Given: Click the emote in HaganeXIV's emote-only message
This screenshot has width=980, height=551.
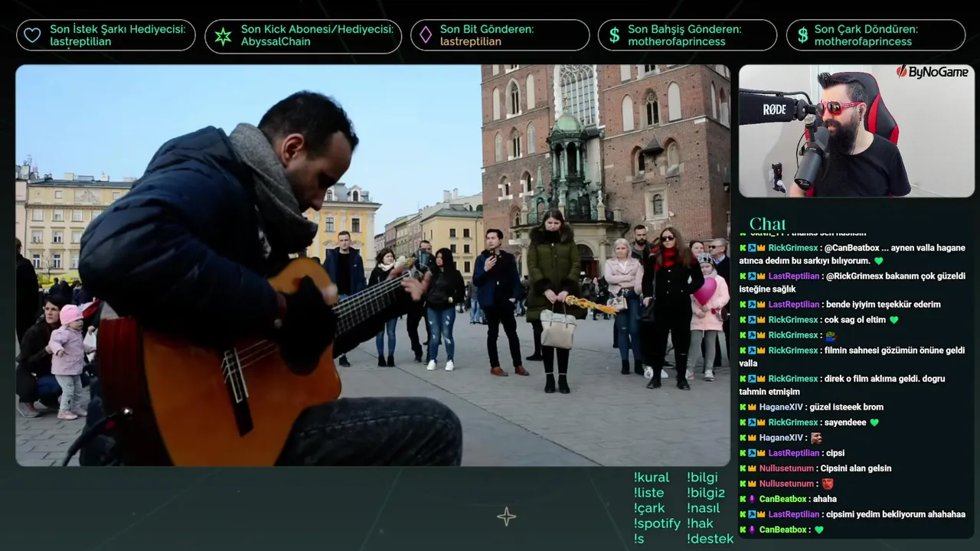Looking at the screenshot, I should pos(816,438).
